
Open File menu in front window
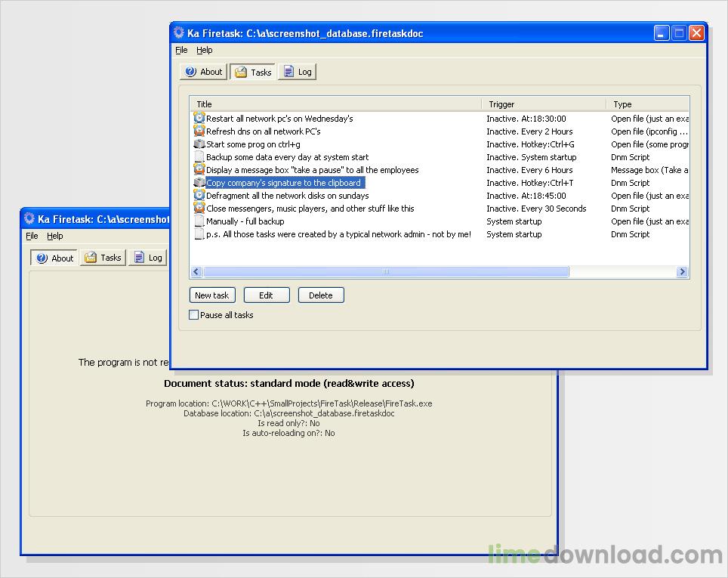click(x=181, y=50)
